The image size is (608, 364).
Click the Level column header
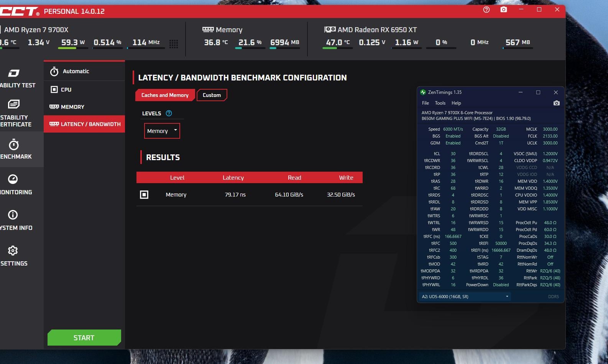coord(177,178)
